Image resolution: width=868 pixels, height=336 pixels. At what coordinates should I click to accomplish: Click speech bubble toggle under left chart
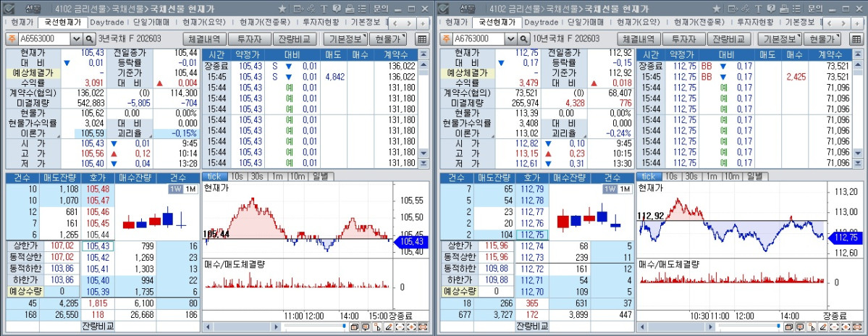[x=366, y=327]
